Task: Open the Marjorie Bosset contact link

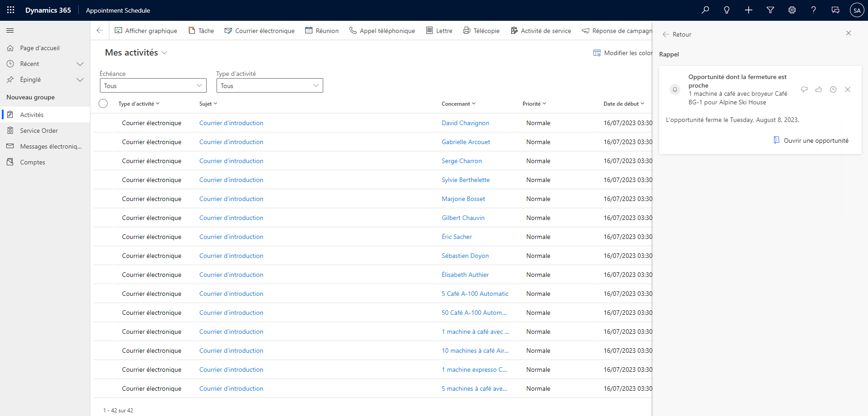Action: (x=463, y=199)
